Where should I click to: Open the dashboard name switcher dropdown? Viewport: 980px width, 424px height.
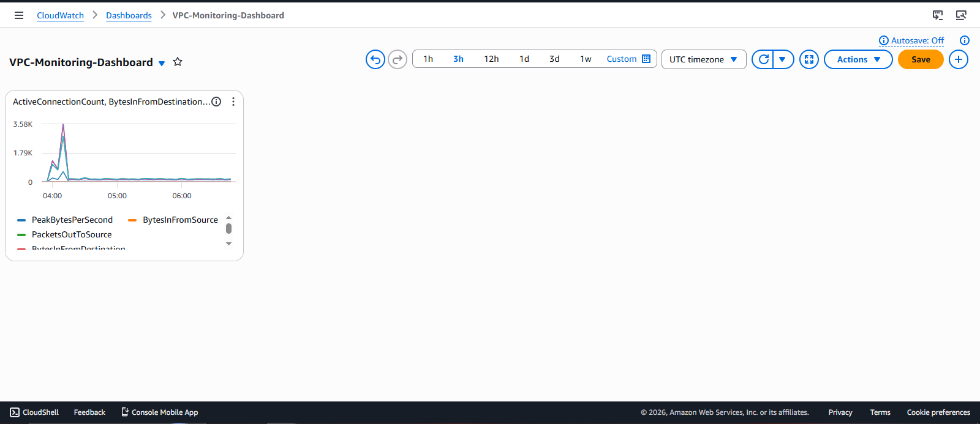pos(162,63)
